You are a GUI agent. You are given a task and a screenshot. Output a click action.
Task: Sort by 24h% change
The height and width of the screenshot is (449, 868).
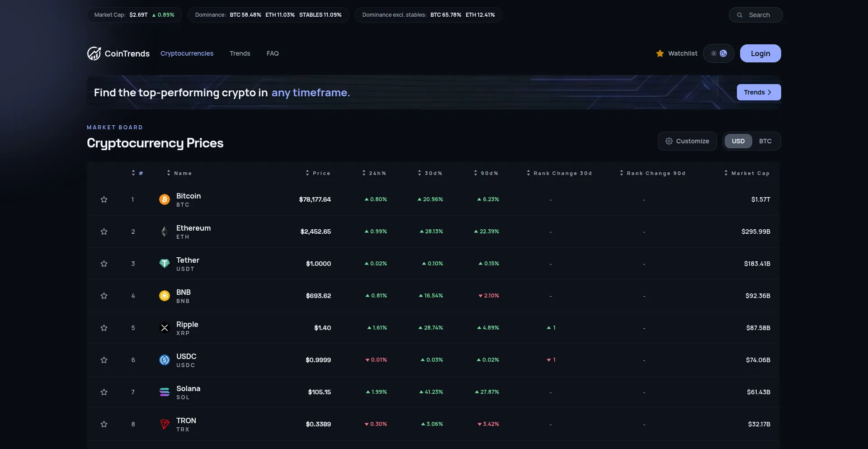[x=374, y=173]
